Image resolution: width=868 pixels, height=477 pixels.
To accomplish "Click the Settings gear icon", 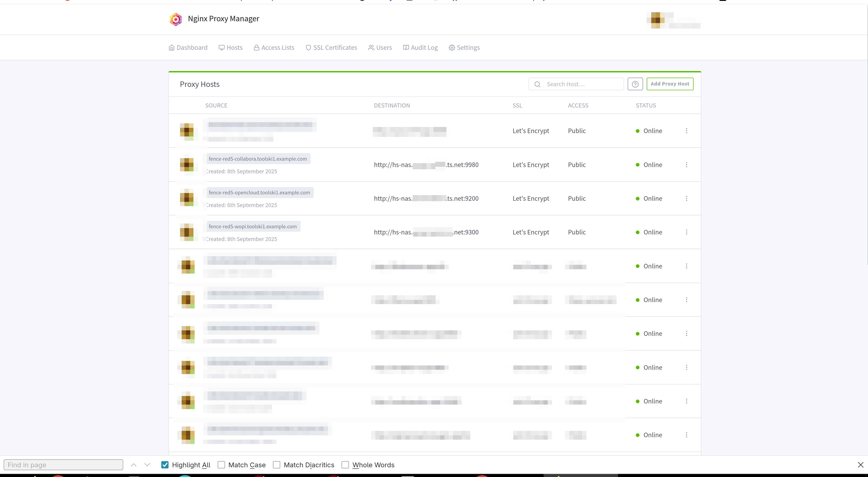I will (x=452, y=48).
